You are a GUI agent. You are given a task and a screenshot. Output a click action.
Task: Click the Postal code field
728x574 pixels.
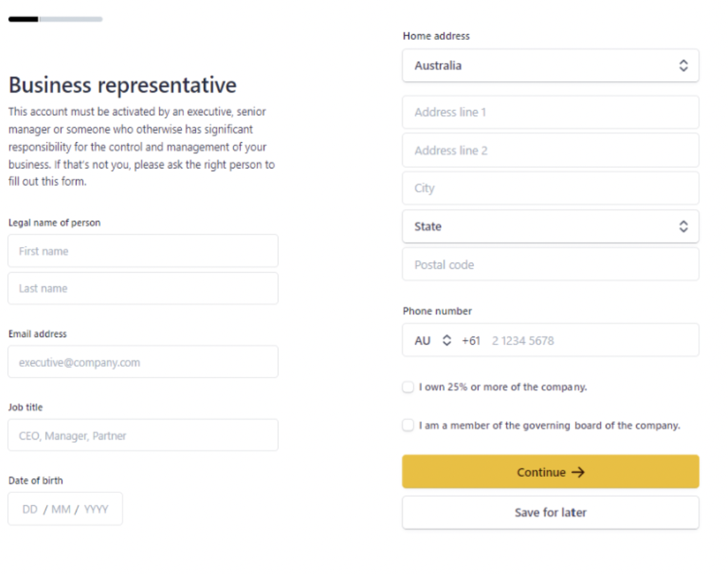coord(550,264)
